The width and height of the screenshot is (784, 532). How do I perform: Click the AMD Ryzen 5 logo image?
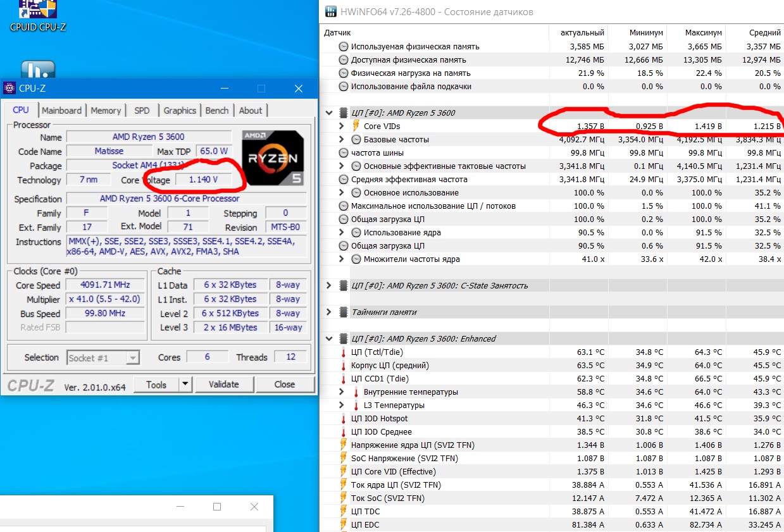[x=273, y=158]
